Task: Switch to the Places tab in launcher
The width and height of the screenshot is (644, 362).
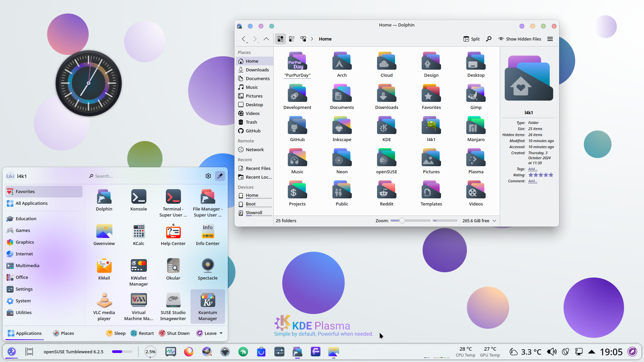Action: [63, 333]
